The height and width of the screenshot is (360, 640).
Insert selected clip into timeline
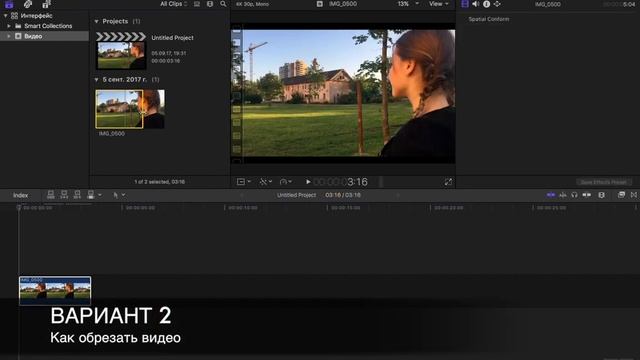64,195
